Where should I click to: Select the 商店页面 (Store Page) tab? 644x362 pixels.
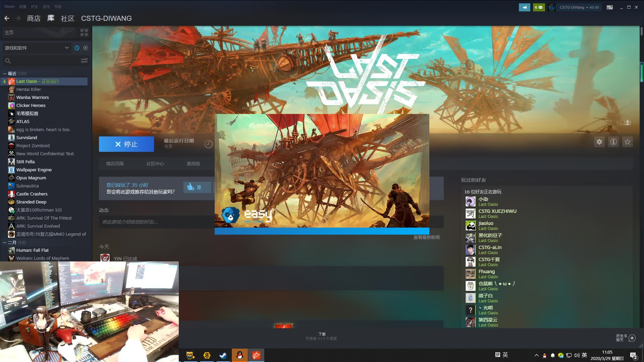click(x=115, y=164)
